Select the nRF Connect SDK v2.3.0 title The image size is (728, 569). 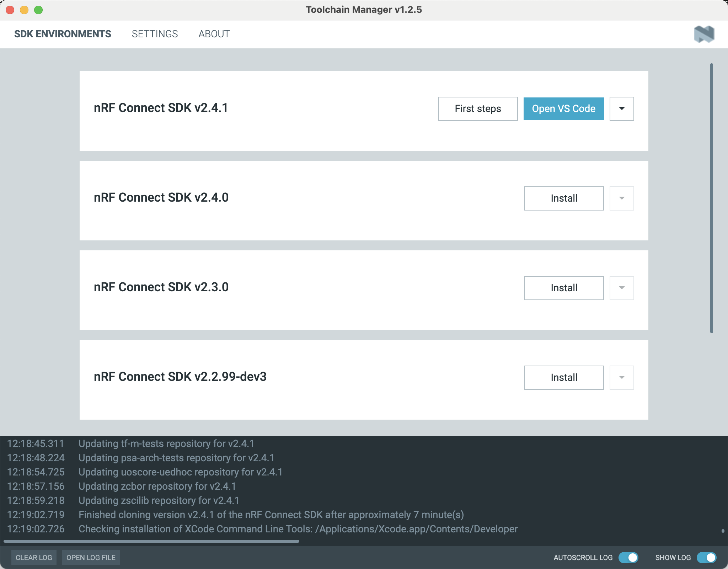(x=161, y=287)
